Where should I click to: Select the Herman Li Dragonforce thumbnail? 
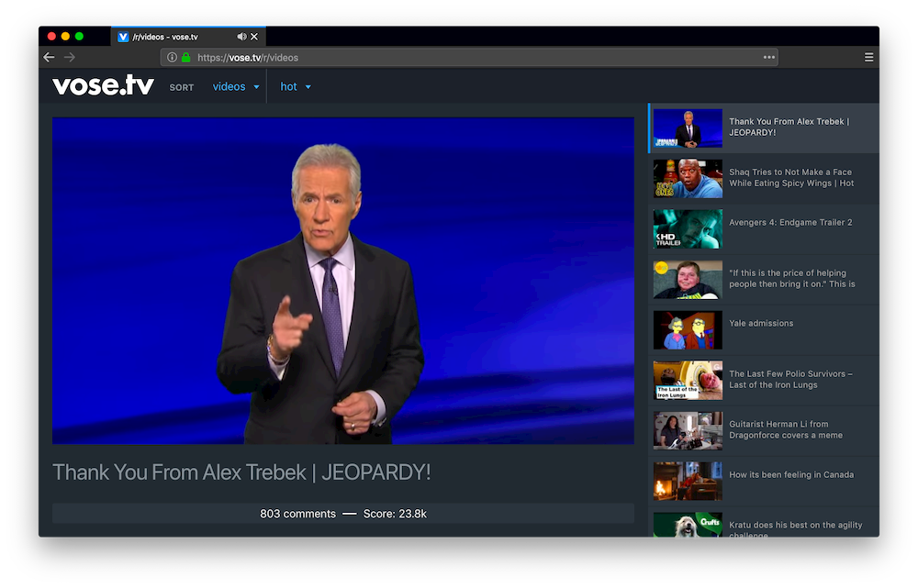(688, 430)
